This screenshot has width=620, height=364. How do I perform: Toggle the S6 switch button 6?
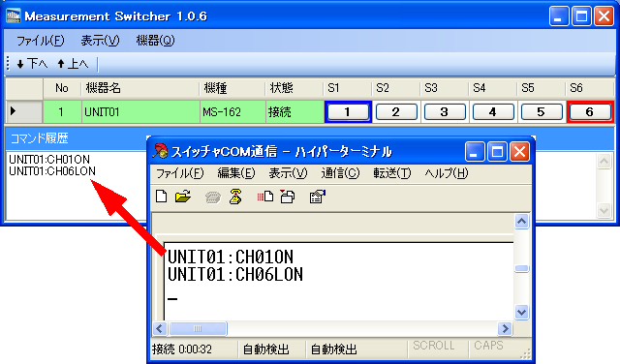[x=590, y=112]
